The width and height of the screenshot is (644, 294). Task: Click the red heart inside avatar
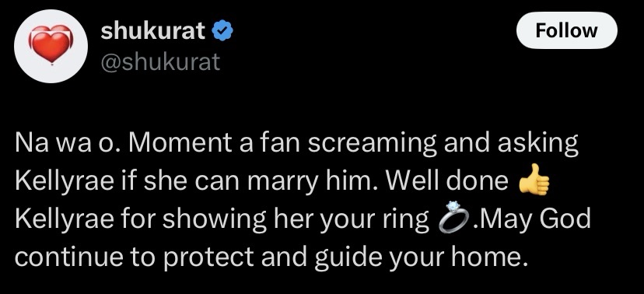(51, 44)
